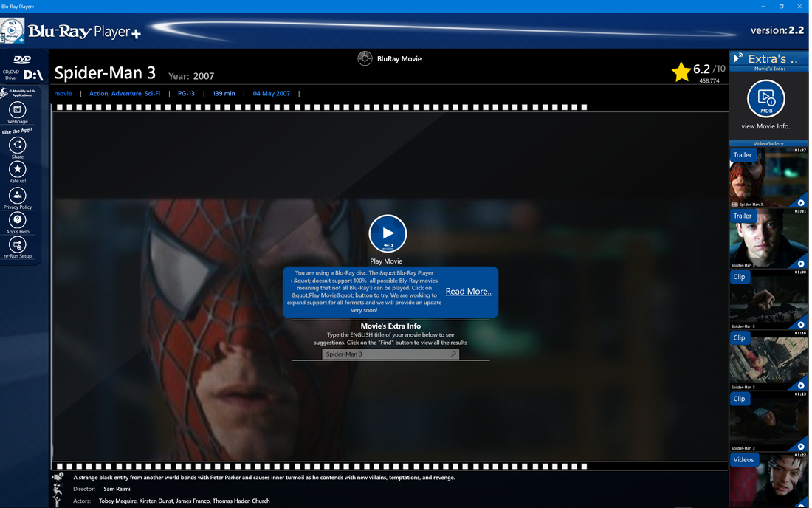Open the Privacy Policy icon

pyautogui.click(x=17, y=195)
